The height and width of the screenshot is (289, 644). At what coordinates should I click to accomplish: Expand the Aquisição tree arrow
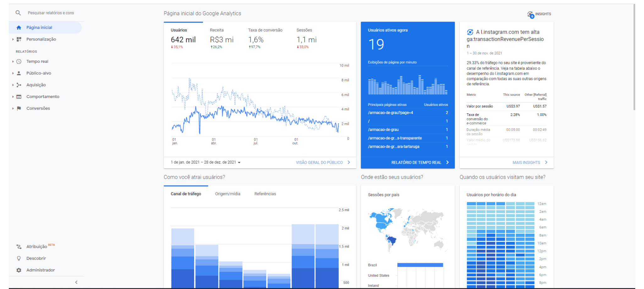click(13, 85)
